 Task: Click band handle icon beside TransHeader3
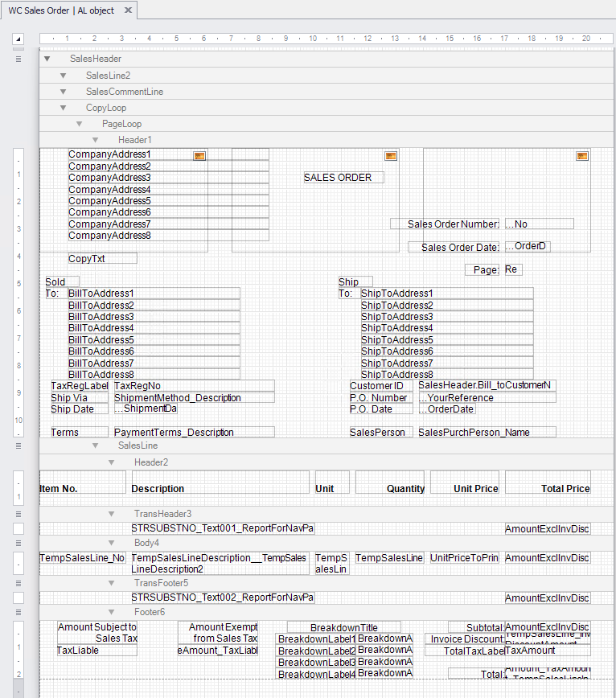(18, 514)
